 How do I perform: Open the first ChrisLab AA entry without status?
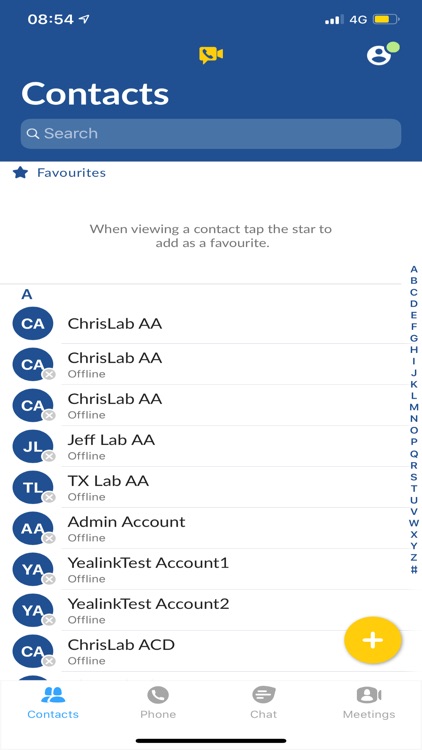[x=211, y=324]
